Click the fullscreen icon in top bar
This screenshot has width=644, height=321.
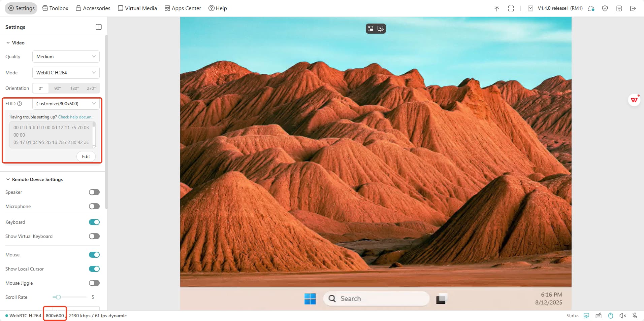click(x=511, y=8)
